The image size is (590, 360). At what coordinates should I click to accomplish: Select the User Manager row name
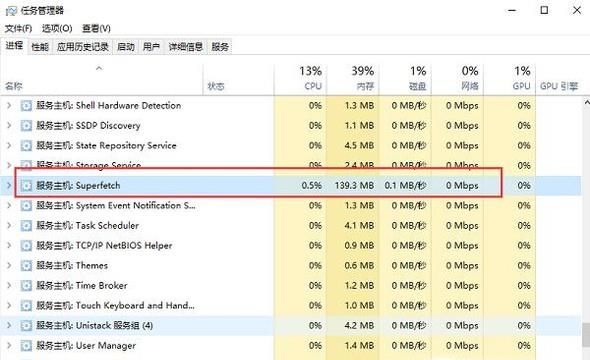pyautogui.click(x=86, y=345)
